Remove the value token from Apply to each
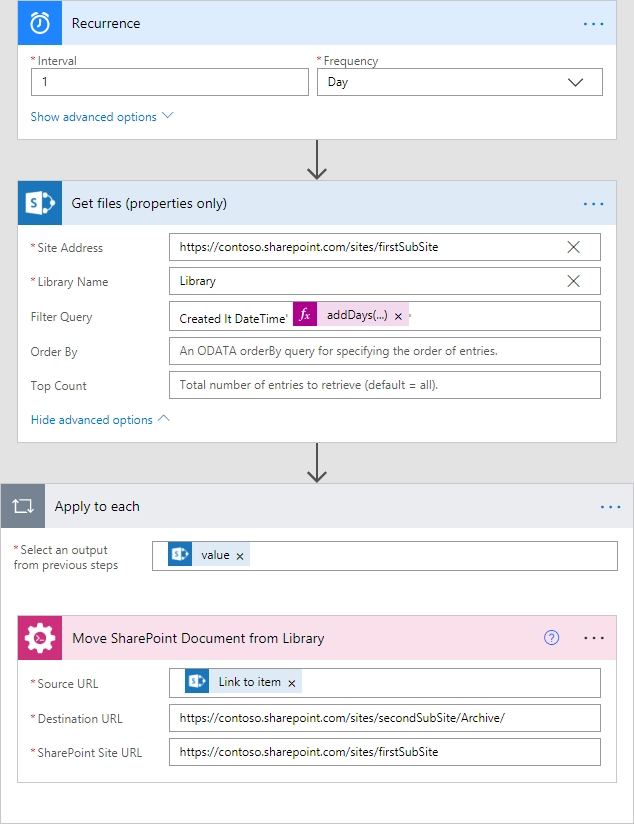This screenshot has width=634, height=824. tap(240, 557)
